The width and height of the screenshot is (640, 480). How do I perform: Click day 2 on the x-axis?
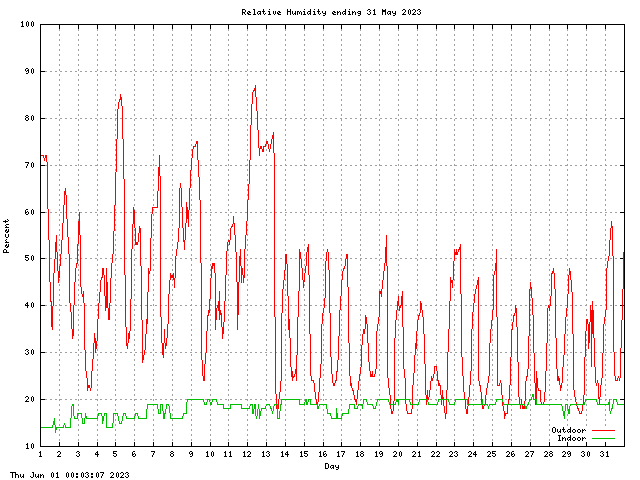(x=59, y=454)
